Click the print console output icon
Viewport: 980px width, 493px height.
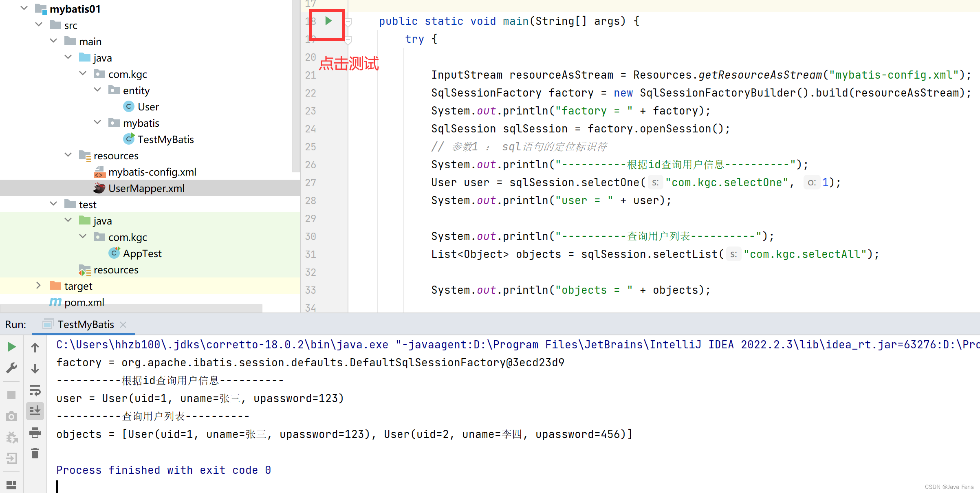point(35,433)
